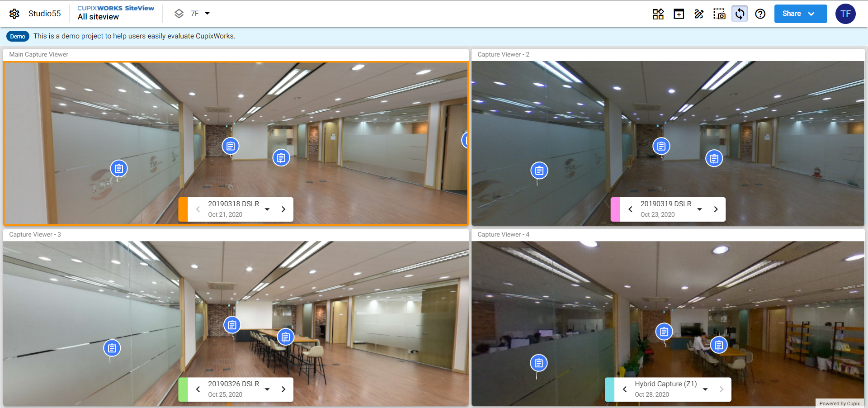Click pink color swatch of 20190319 DSLR
The height and width of the screenshot is (408, 868).
[x=615, y=209]
